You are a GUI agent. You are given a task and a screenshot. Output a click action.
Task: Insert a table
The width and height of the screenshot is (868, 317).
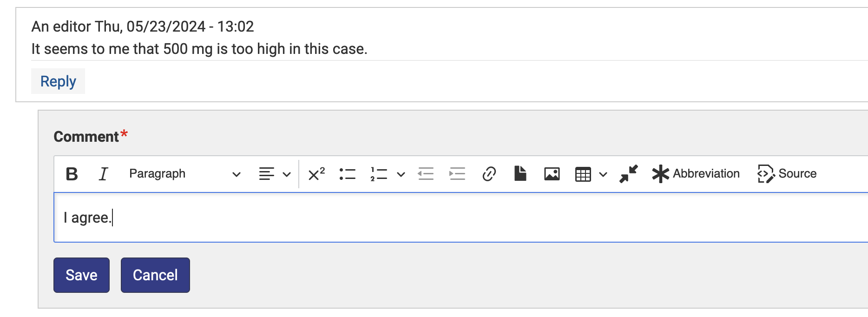[x=583, y=174]
